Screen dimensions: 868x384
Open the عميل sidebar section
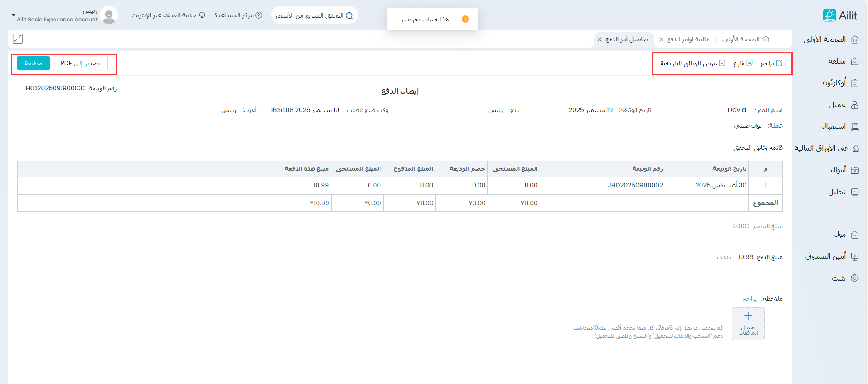point(843,105)
